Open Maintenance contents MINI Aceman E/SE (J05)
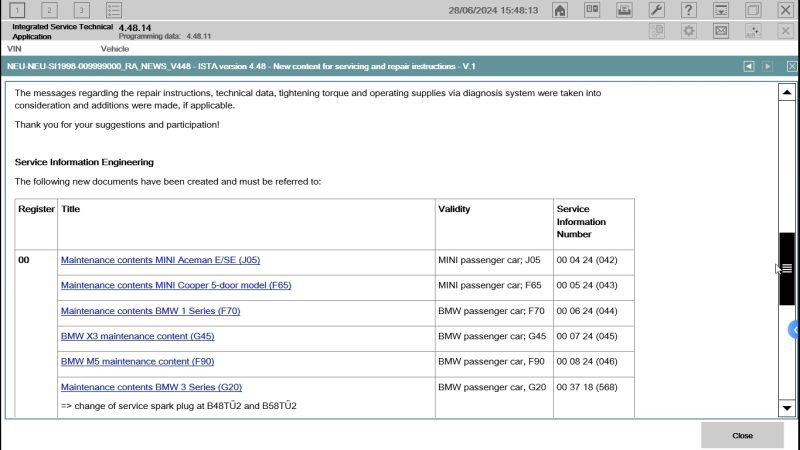Screen dimensions: 800x450 point(160,260)
